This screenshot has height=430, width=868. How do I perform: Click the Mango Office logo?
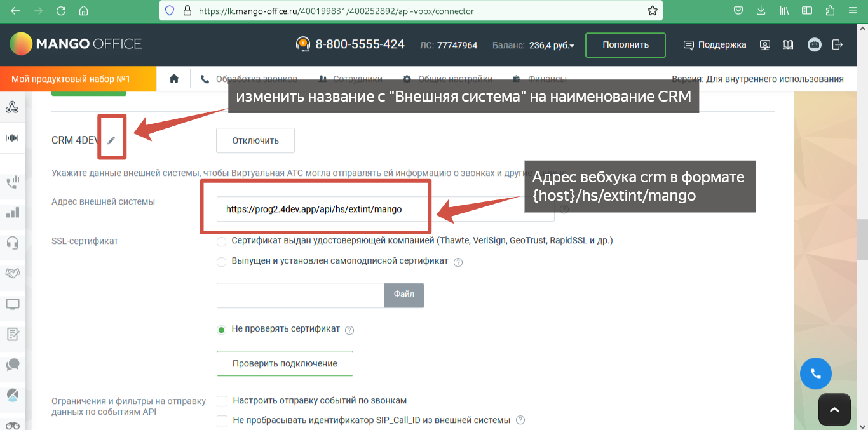coord(76,44)
